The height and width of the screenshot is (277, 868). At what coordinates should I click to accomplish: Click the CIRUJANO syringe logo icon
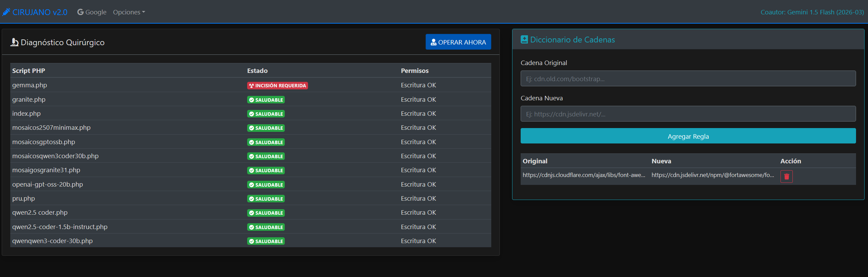point(6,12)
